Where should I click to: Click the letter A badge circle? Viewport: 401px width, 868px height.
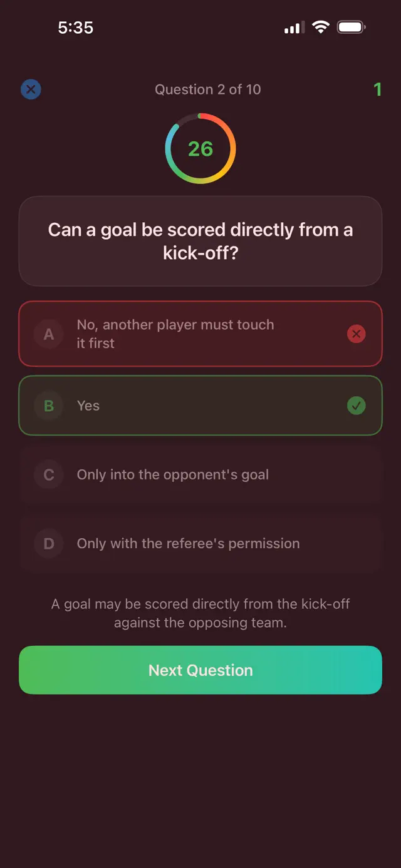click(48, 334)
